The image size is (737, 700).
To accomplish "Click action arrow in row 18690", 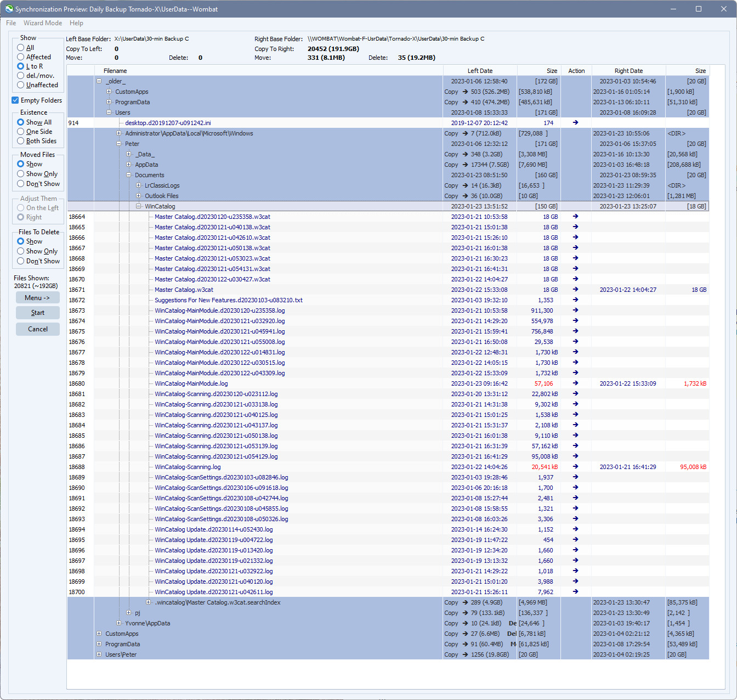I will click(575, 488).
